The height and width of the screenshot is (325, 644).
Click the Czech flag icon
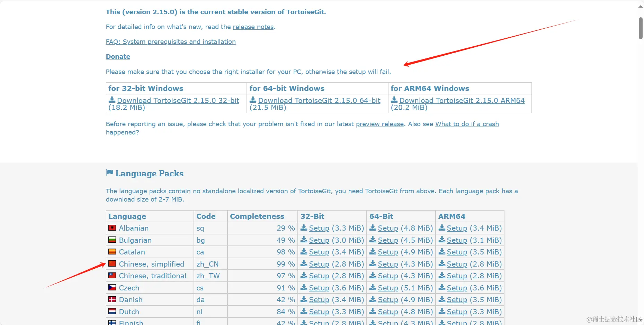(112, 287)
